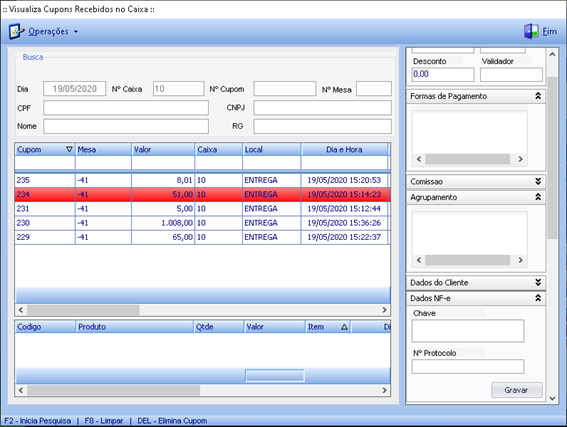Collapse the Formas de Pagamento section

pos(538,96)
